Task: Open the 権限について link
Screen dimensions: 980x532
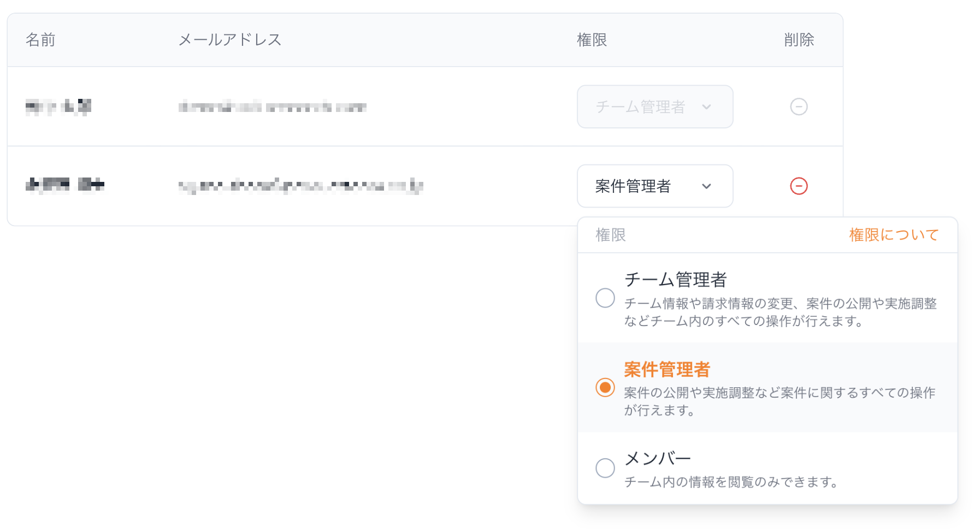Action: tap(893, 235)
